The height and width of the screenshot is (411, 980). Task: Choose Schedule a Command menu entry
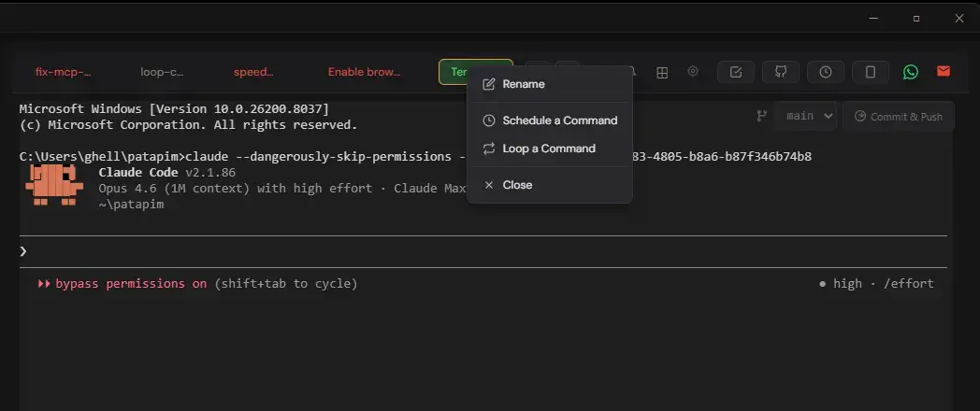(x=559, y=120)
